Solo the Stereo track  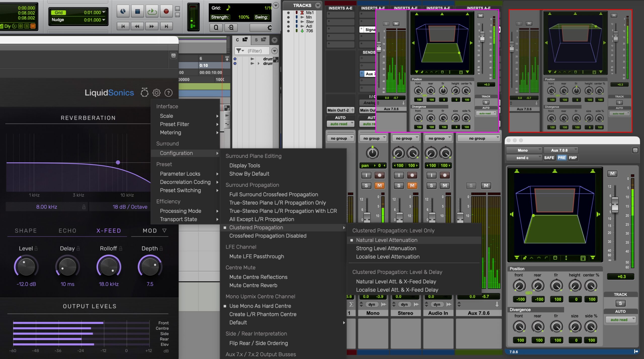399,186
